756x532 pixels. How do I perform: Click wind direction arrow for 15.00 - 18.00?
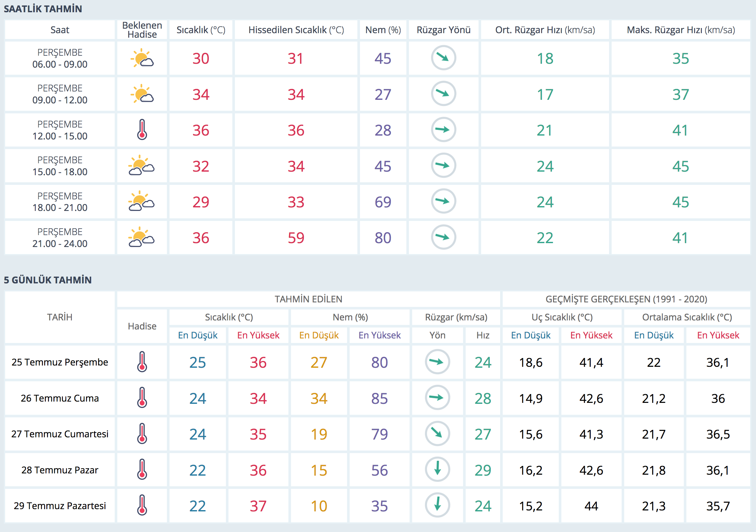click(443, 166)
